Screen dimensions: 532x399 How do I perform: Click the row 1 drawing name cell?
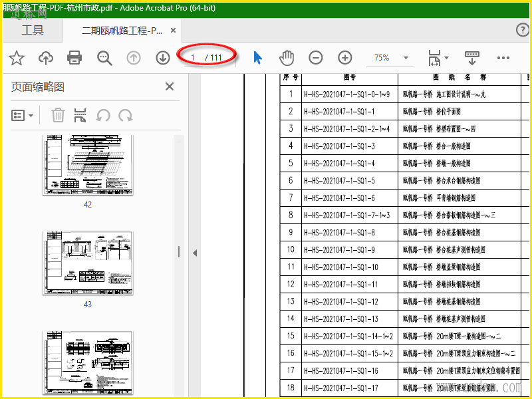click(x=460, y=94)
